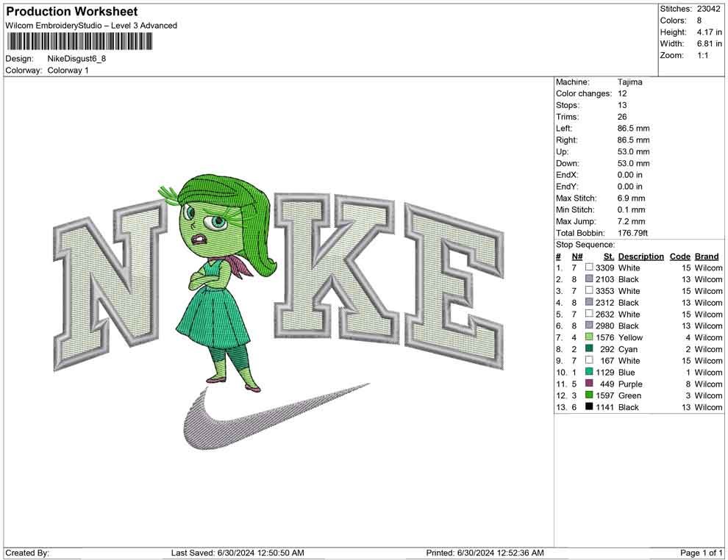Click the stitches count '23042'
728x560 pixels.
click(x=708, y=9)
